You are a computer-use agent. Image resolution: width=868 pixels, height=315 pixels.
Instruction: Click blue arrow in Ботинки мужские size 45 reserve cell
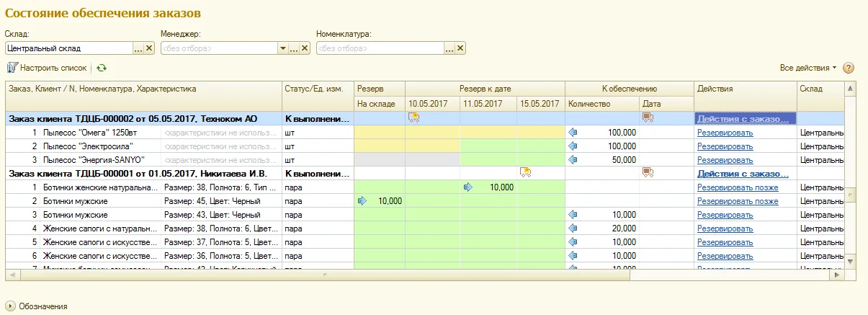pos(362,201)
